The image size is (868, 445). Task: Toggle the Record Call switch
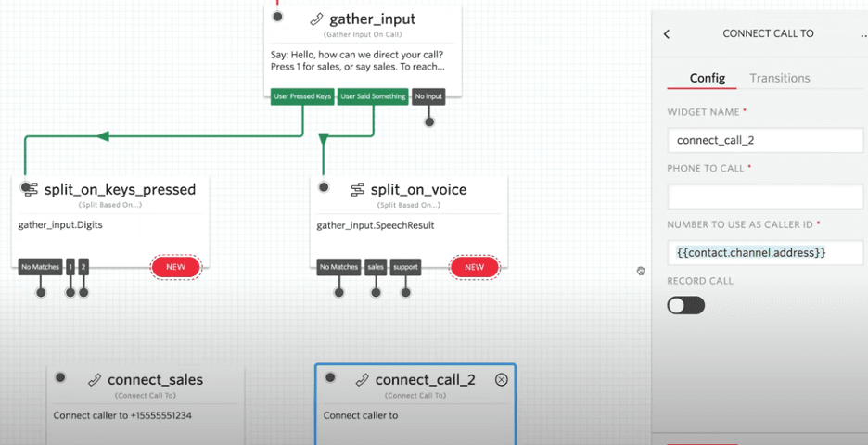pyautogui.click(x=686, y=305)
